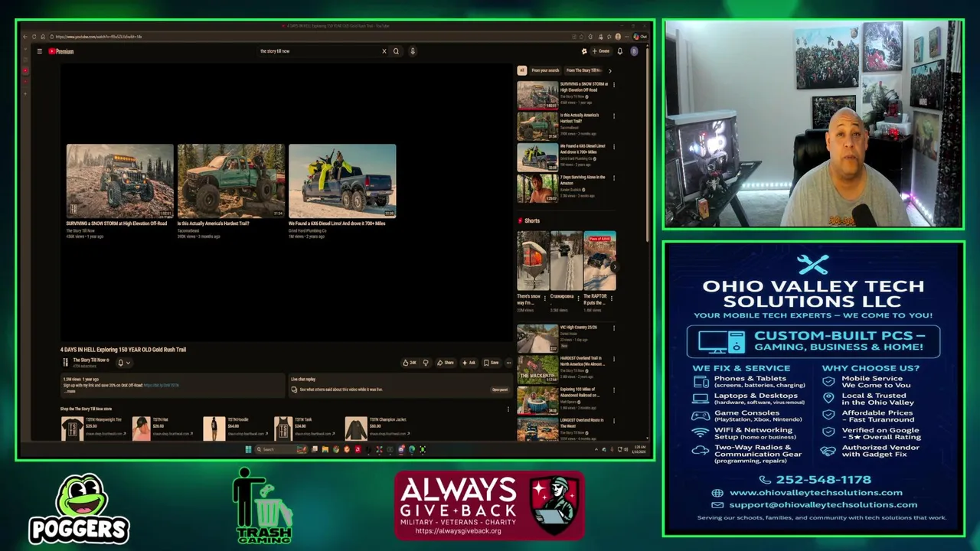980x551 pixels.
Task: Select the 'All' filter chip
Action: pos(521,70)
